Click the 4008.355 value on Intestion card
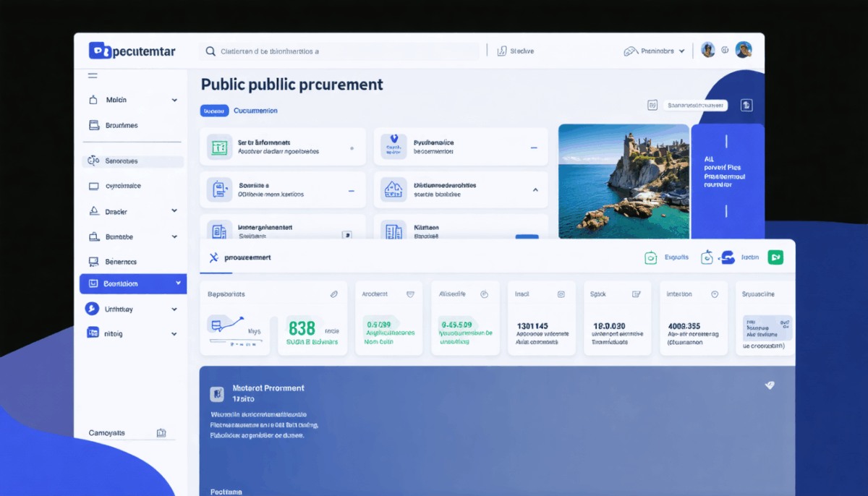Screen dimensions: 868x496 point(684,326)
